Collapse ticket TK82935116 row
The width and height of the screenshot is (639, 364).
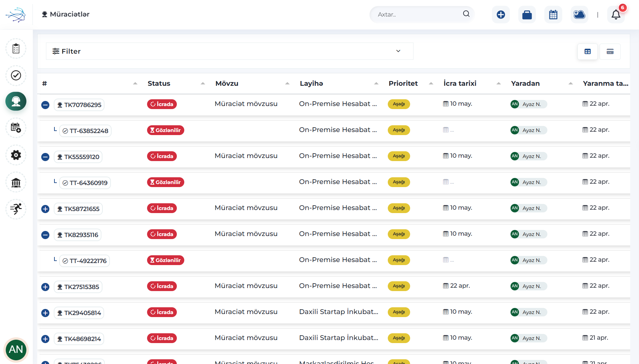tap(45, 235)
